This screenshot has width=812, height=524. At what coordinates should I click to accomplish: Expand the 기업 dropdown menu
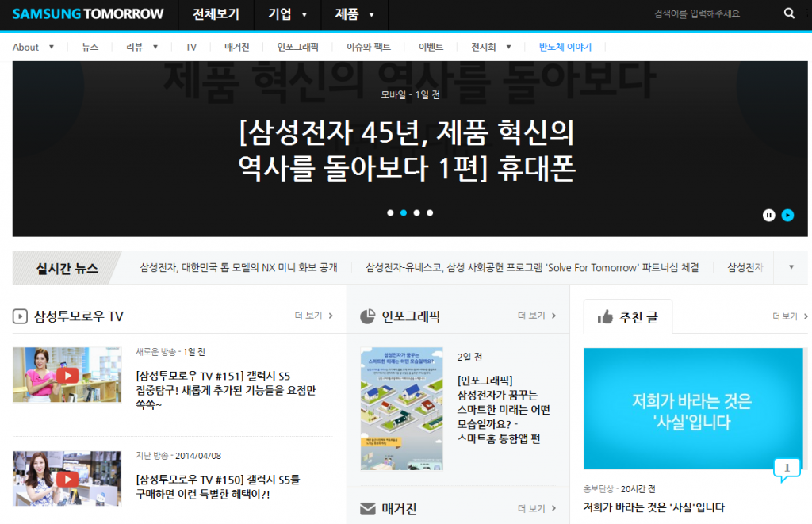(287, 14)
